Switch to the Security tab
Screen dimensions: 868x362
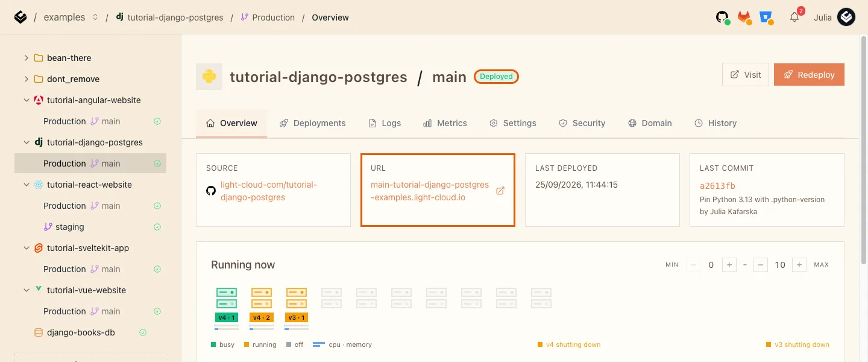582,123
